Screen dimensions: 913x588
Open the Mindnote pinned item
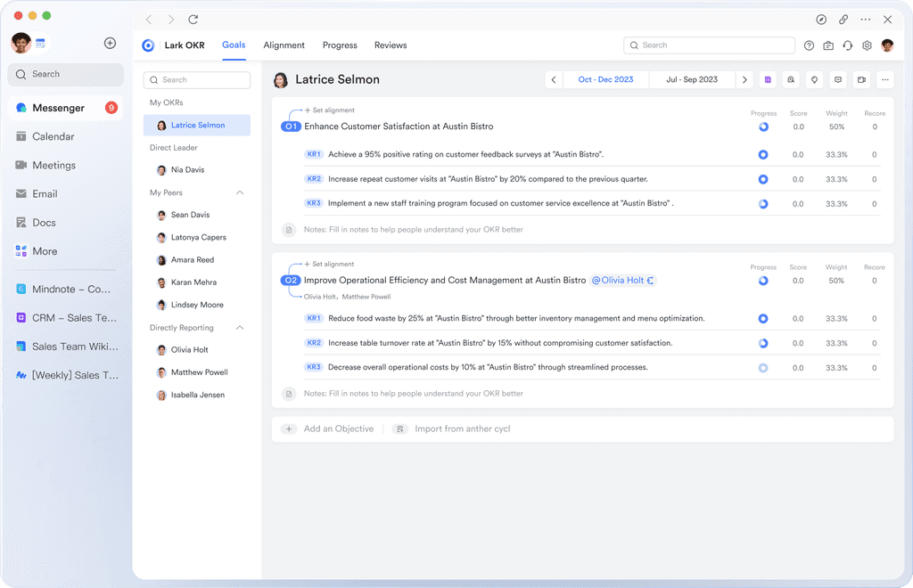pos(65,289)
